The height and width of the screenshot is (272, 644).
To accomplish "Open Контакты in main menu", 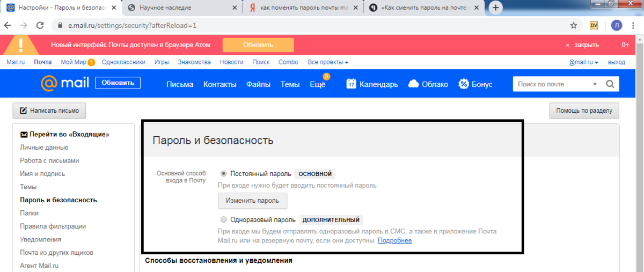I will coord(219,84).
